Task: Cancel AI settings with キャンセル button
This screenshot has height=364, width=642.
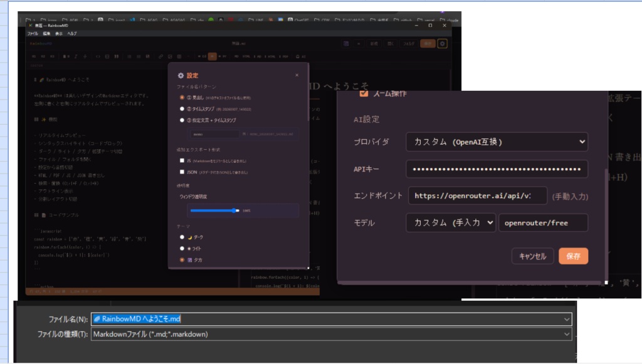Action: (x=532, y=256)
